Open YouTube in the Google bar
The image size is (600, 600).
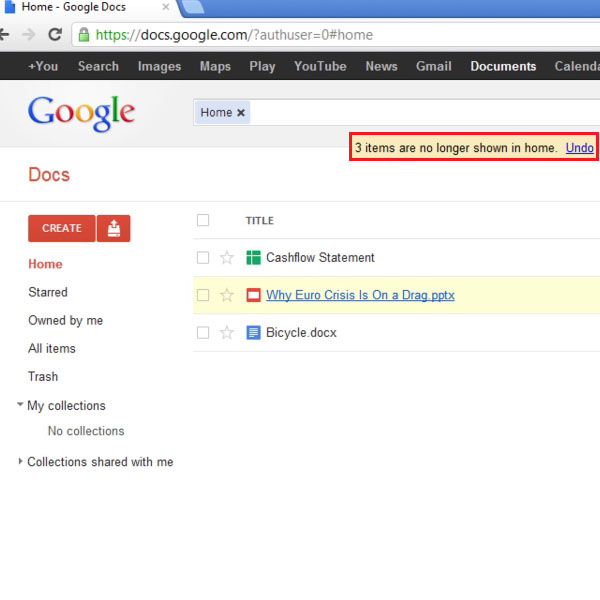pyautogui.click(x=320, y=66)
